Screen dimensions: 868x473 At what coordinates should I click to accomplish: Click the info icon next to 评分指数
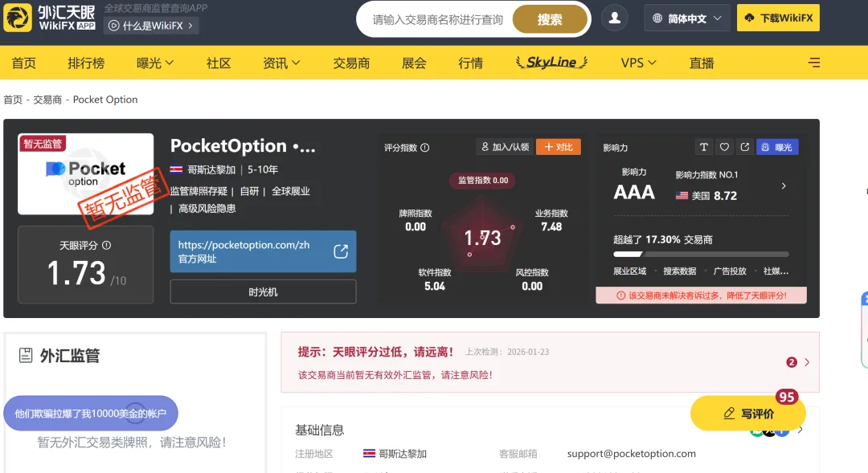(x=424, y=148)
